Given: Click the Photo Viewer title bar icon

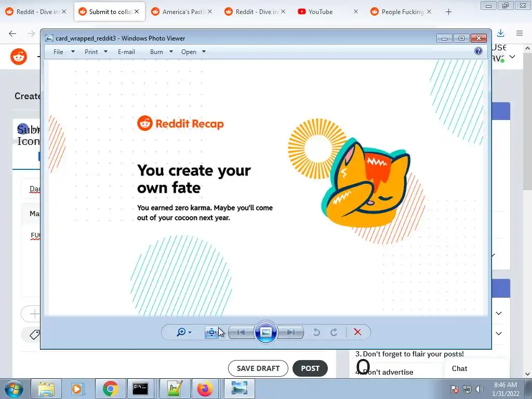Looking at the screenshot, I should pos(49,38).
